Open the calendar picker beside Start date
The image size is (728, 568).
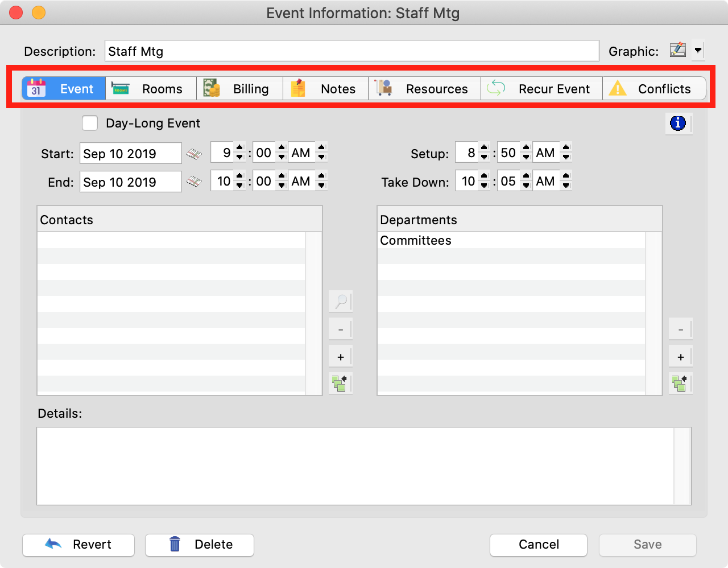click(195, 154)
